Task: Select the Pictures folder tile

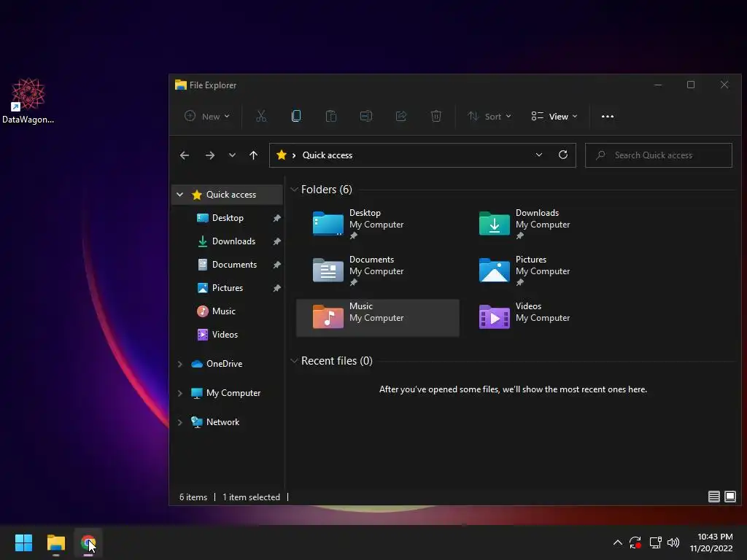Action: tap(543, 271)
